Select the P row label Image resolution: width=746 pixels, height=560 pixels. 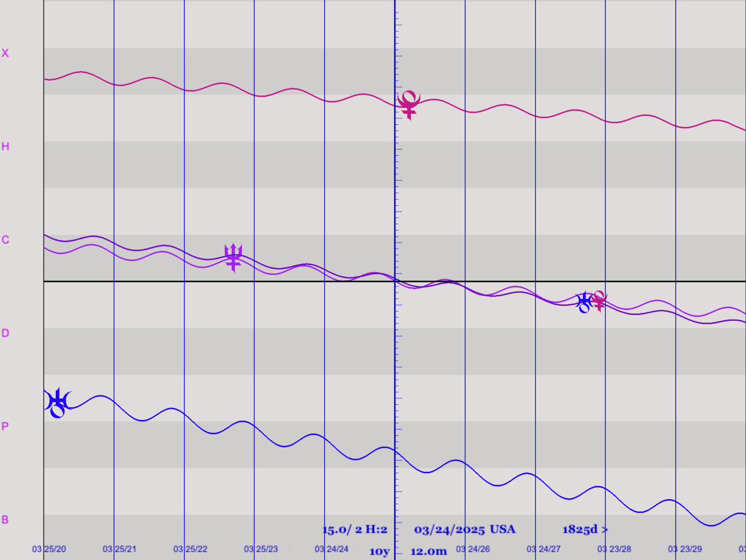point(5,427)
